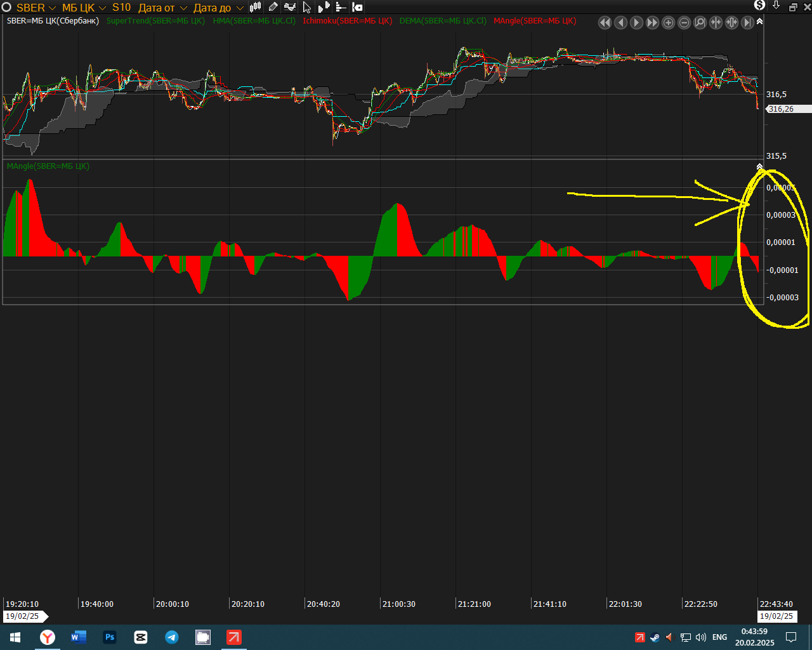Toggle the HMA indicator label
The height and width of the screenshot is (650, 812).
click(254, 21)
